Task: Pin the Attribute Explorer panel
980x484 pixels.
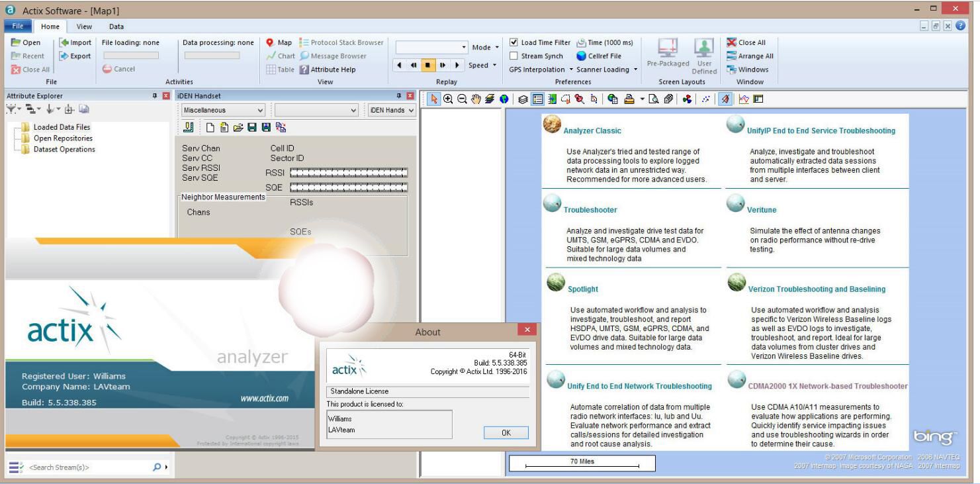Action: (156, 96)
